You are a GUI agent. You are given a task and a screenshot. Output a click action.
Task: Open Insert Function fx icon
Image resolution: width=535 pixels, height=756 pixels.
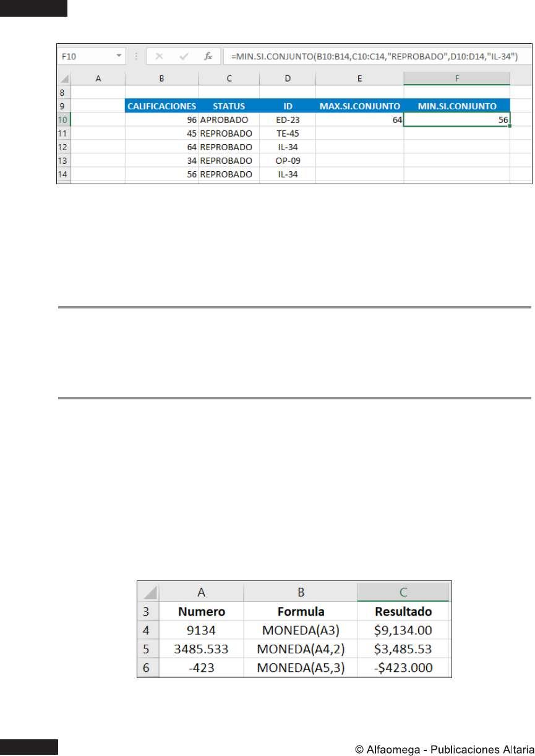208,56
